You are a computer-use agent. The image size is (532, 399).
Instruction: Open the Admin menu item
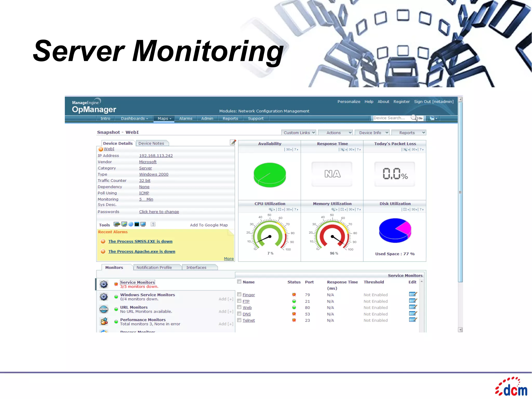tap(207, 119)
